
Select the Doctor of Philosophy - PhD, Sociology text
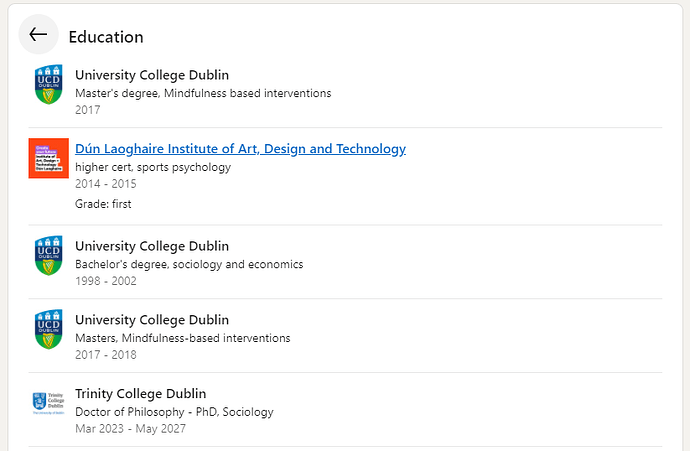(174, 412)
